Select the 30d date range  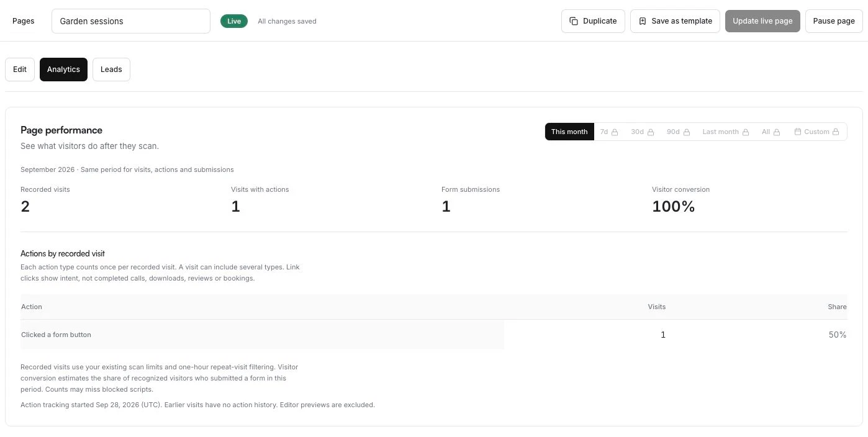point(643,132)
